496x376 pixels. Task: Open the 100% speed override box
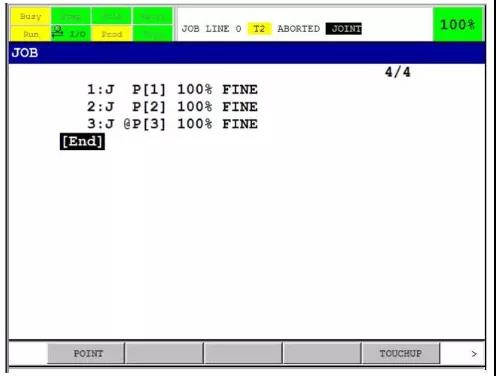[458, 25]
